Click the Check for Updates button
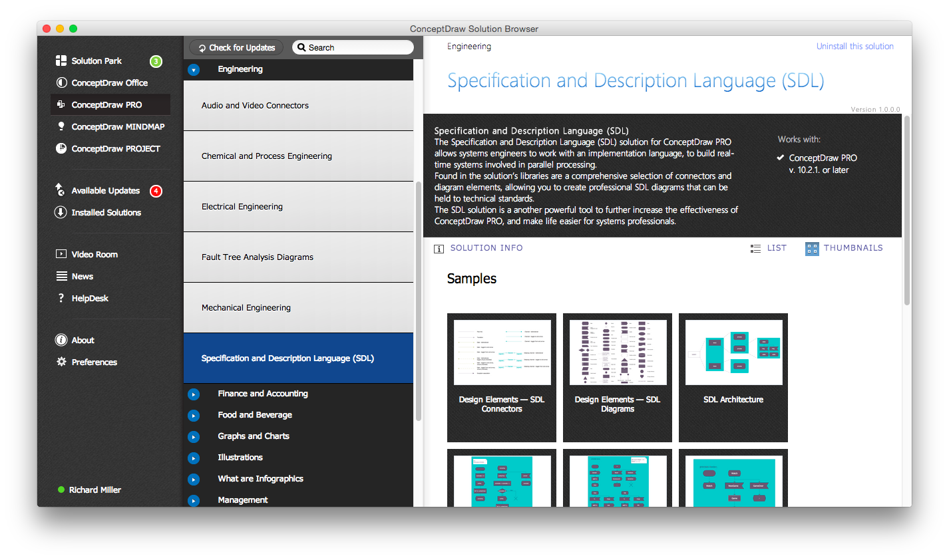949x560 pixels. pos(236,47)
